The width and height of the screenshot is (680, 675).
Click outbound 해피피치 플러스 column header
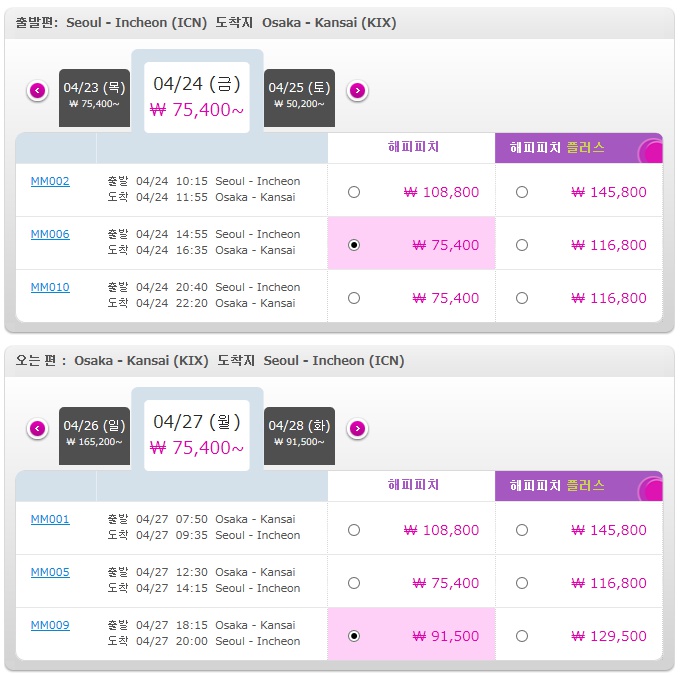[579, 148]
